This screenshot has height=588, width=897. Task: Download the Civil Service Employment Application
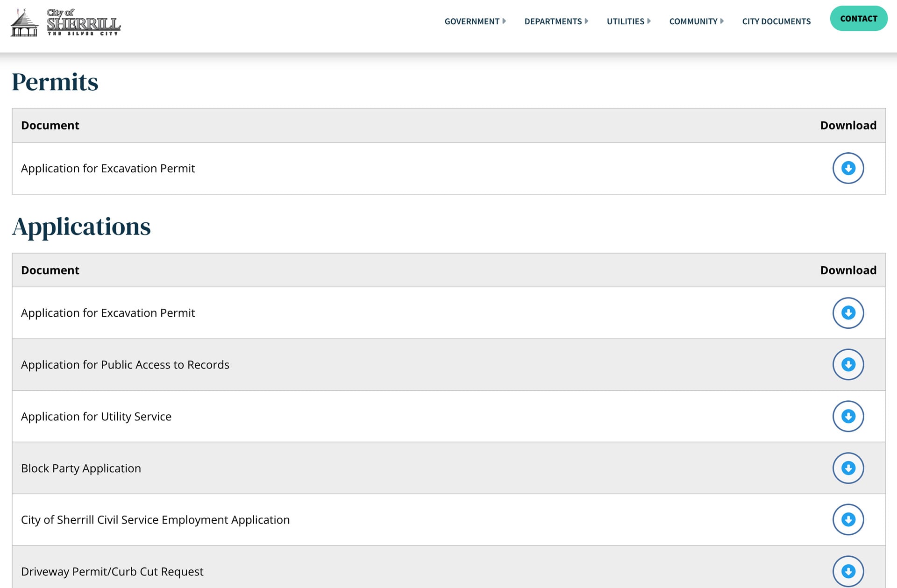(848, 519)
